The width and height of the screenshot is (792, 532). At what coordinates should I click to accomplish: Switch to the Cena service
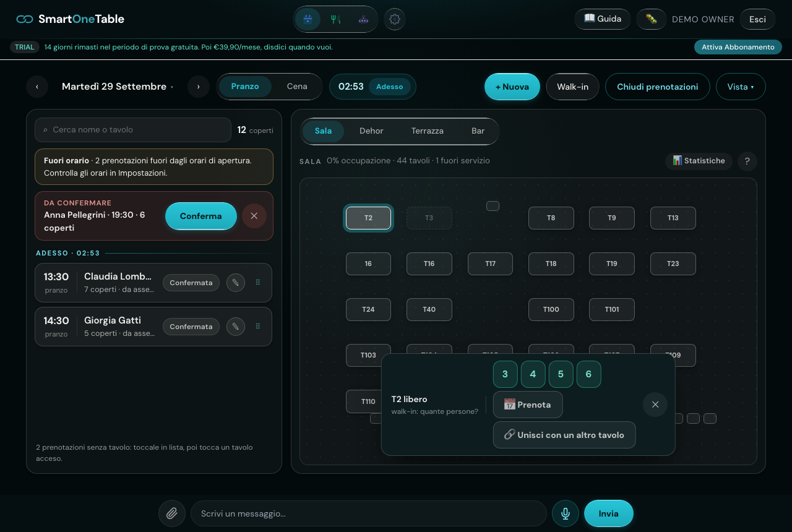pos(297,87)
